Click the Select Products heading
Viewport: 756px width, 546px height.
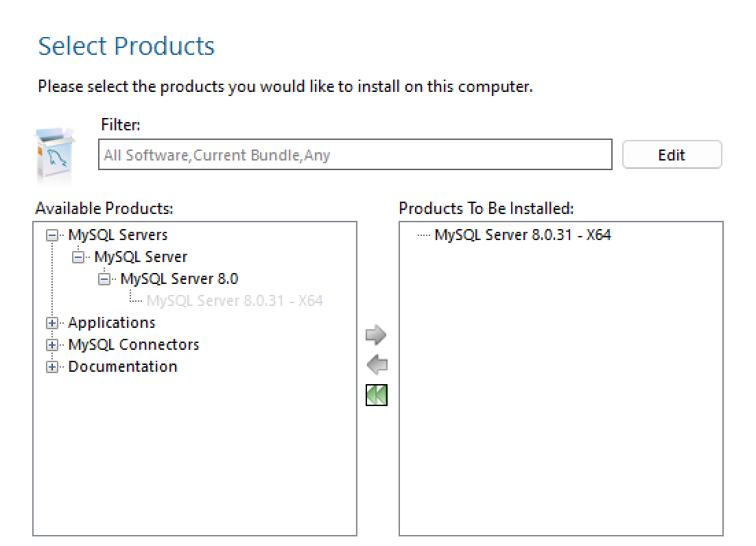(126, 46)
